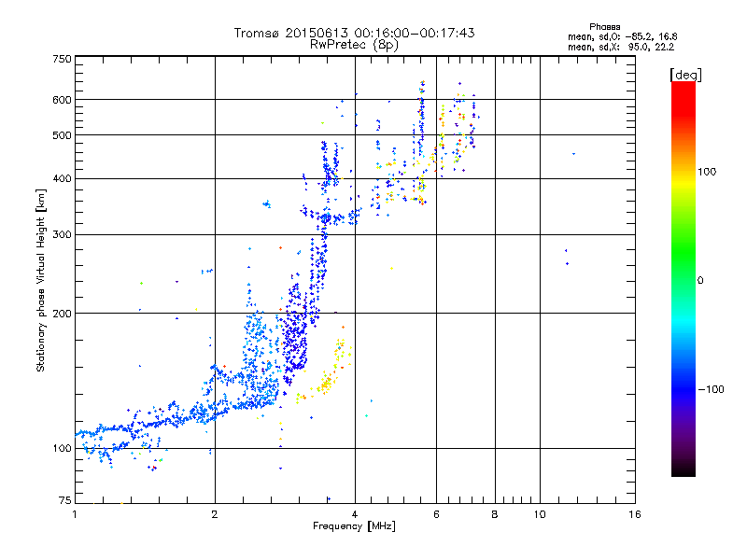Click the 'Phases' header text
This screenshot has width=747, height=560.
(604, 27)
